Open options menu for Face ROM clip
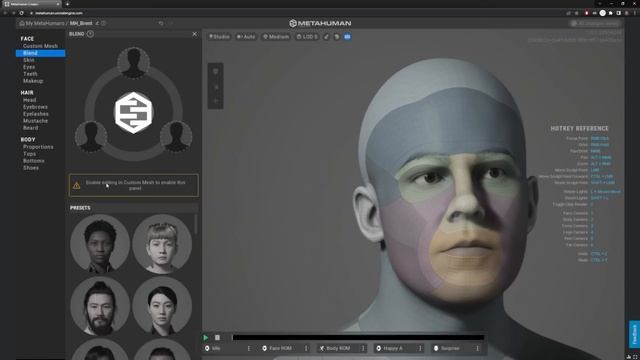The image size is (640, 360). tap(306, 348)
